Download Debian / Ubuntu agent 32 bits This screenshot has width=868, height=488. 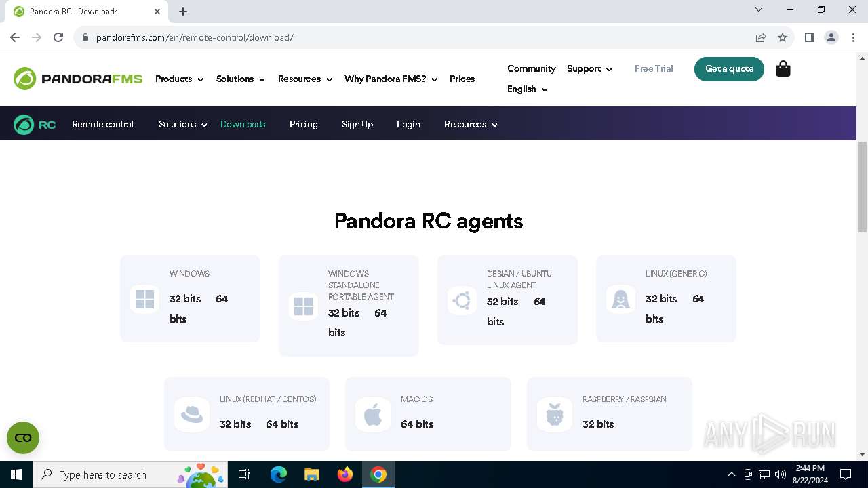pyautogui.click(x=502, y=302)
